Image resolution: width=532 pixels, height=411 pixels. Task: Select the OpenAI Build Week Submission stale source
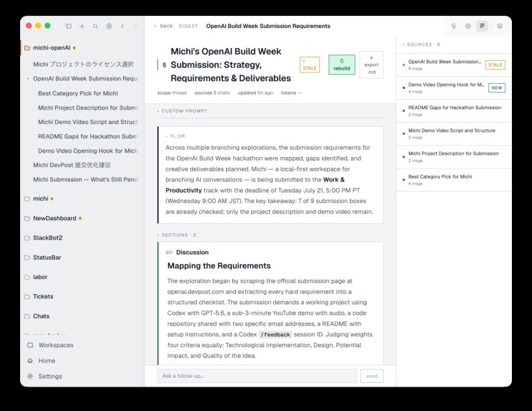[454, 65]
